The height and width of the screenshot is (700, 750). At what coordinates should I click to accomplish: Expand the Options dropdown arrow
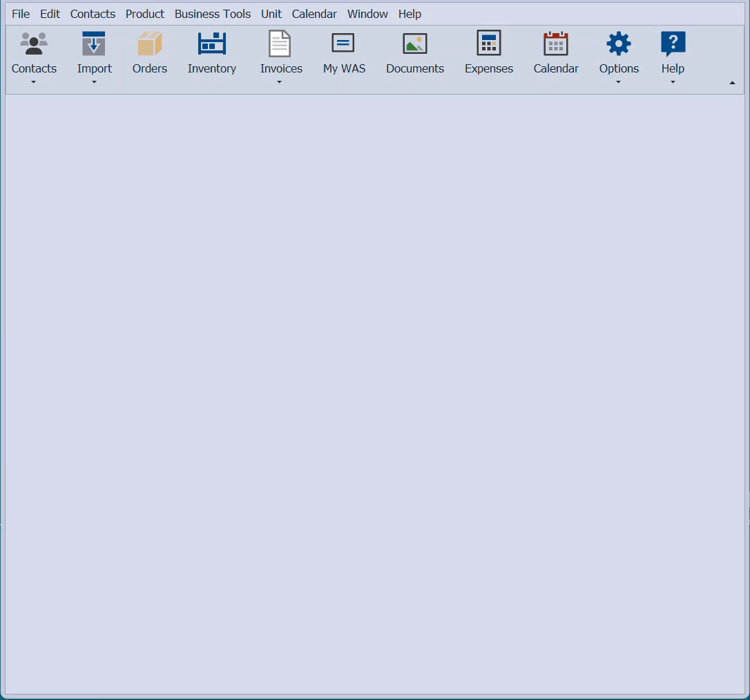pyautogui.click(x=619, y=82)
